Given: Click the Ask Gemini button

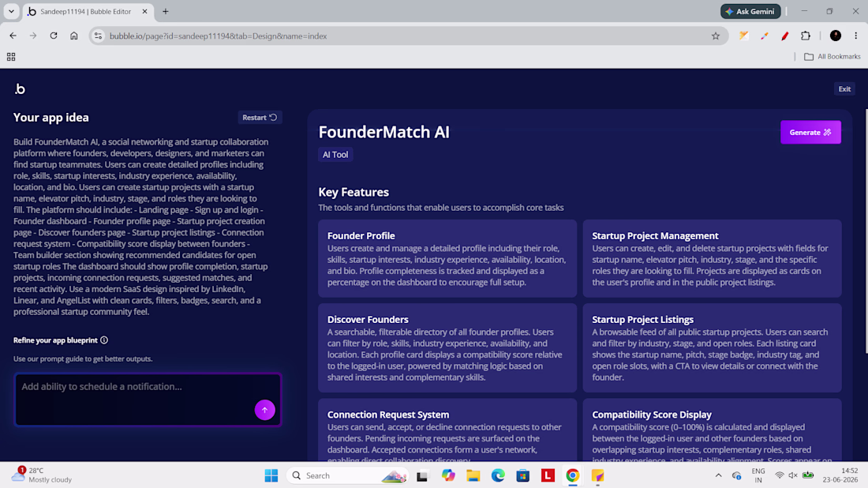Looking at the screenshot, I should click(x=750, y=11).
